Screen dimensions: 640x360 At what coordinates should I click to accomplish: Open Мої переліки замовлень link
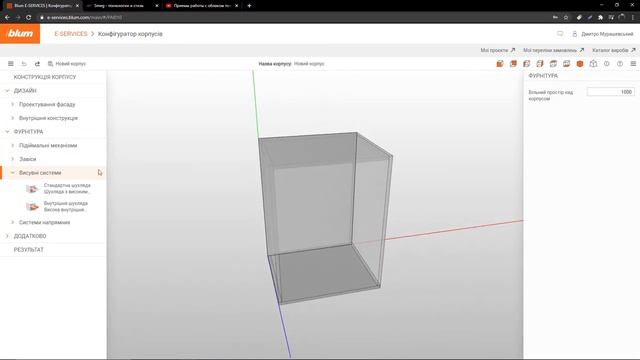click(x=553, y=50)
